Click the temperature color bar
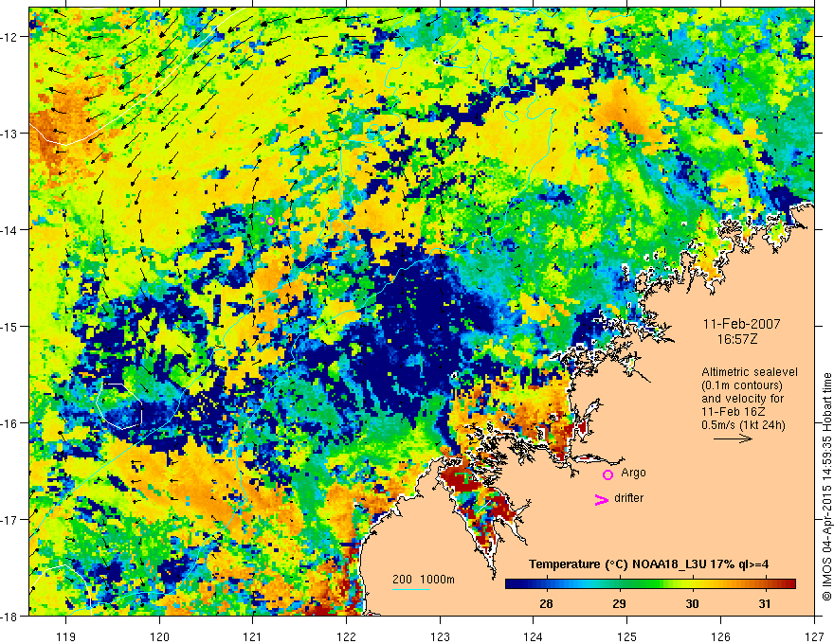This screenshot has width=834, height=644. tap(650, 584)
